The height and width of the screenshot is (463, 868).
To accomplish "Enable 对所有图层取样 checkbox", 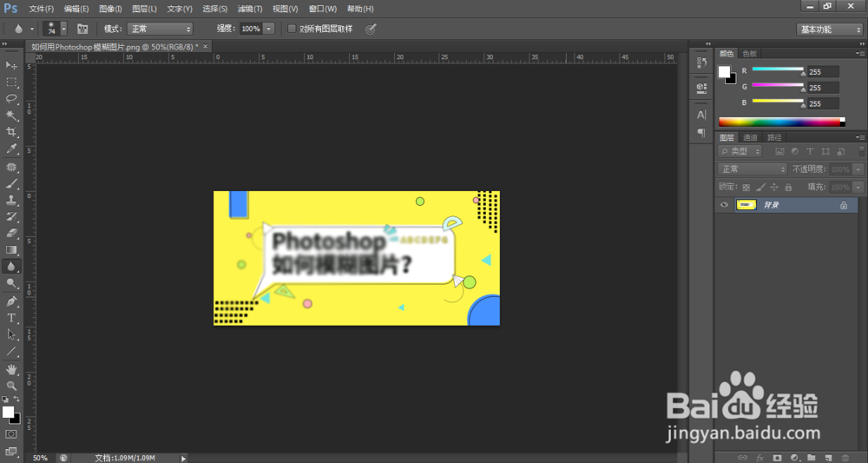I will click(x=292, y=29).
